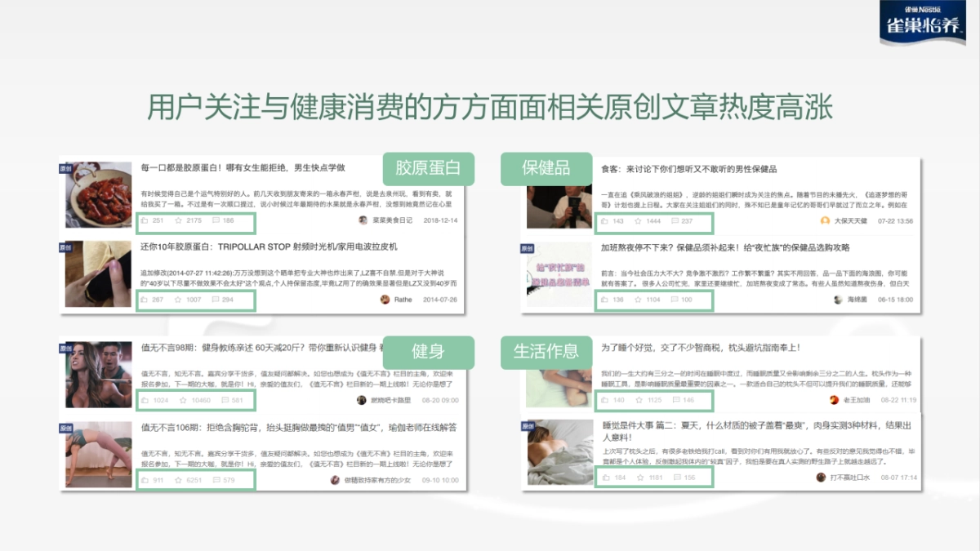Click the star icon on the 食客 male supplements article
This screenshot has height=551, width=980.
tap(638, 221)
